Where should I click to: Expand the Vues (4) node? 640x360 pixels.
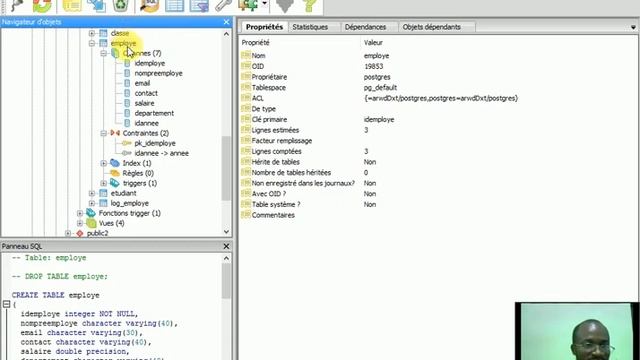[80, 223]
